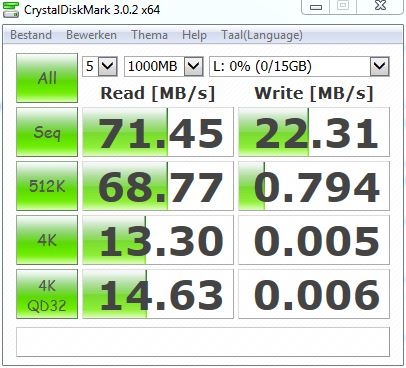
Task: Minimize the CrystalDiskMark window
Action: click(315, 7)
